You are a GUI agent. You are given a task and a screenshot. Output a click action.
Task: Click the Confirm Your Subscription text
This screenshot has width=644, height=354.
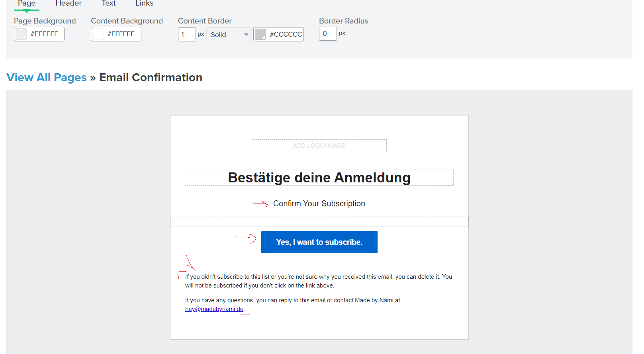319,203
